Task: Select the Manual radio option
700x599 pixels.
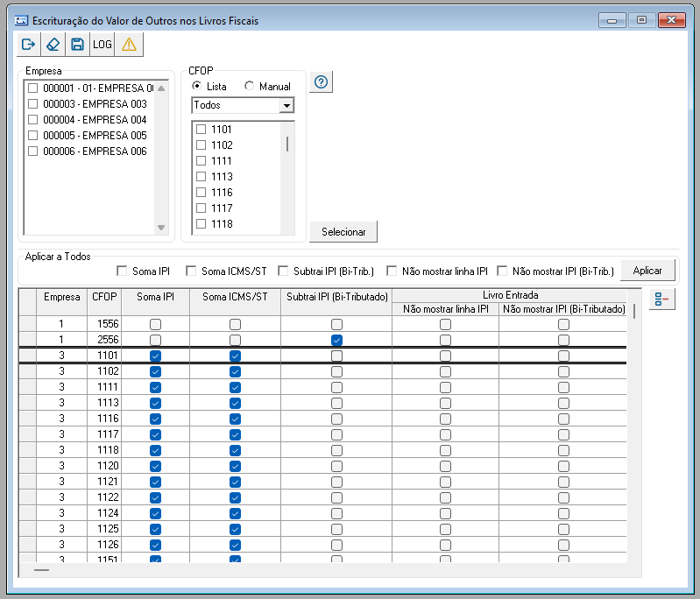Action: (x=249, y=86)
